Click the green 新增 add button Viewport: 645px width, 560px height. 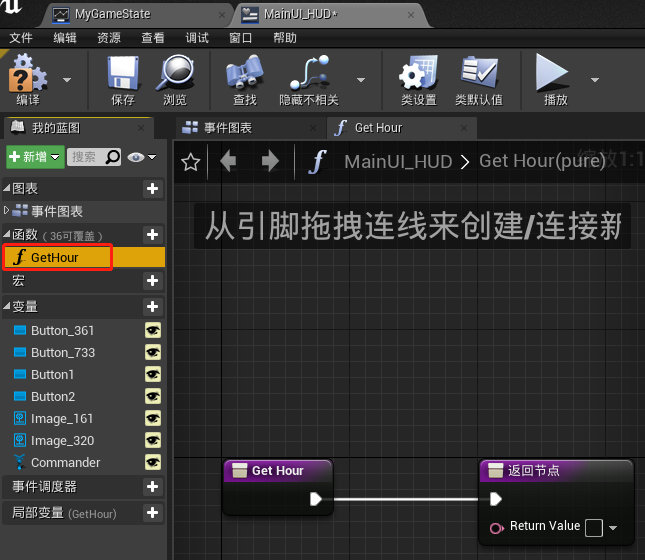(35, 157)
